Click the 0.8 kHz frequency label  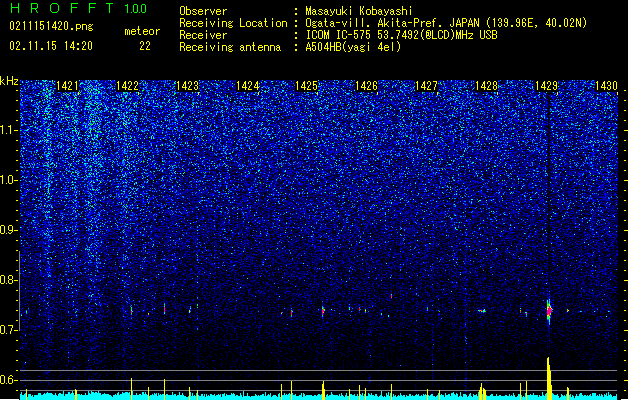[x=9, y=280]
